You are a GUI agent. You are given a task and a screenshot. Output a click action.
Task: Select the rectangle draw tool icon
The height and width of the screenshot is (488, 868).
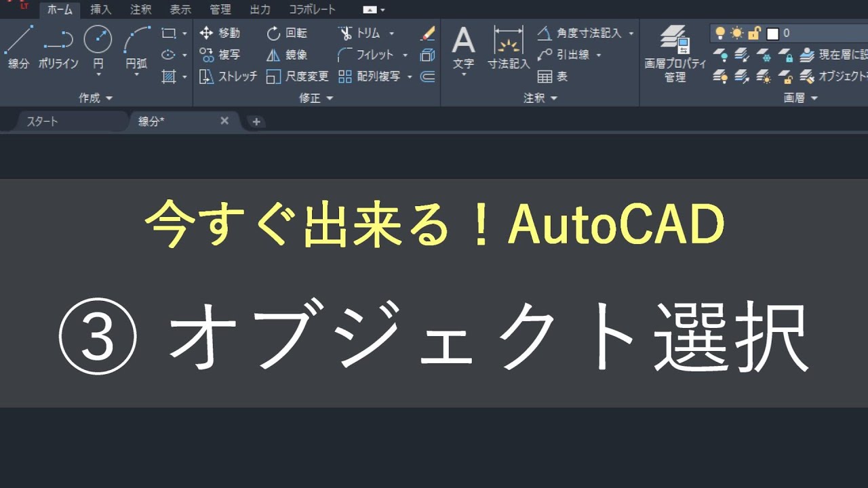(169, 33)
